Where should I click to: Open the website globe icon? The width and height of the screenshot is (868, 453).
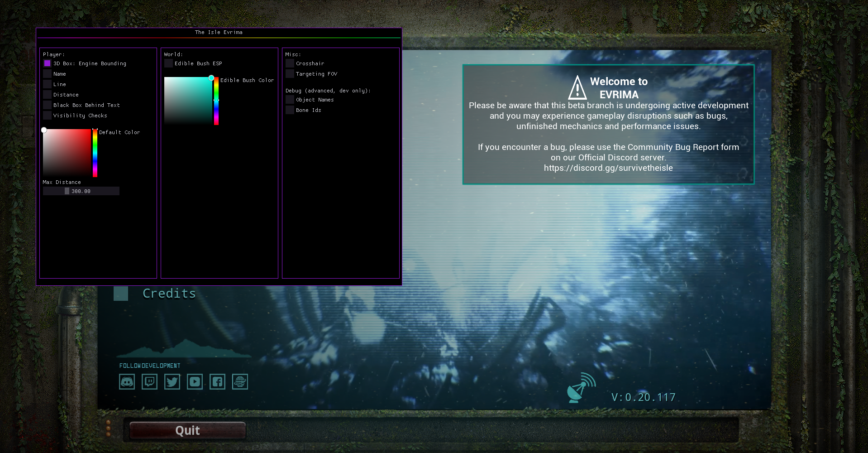(x=240, y=382)
